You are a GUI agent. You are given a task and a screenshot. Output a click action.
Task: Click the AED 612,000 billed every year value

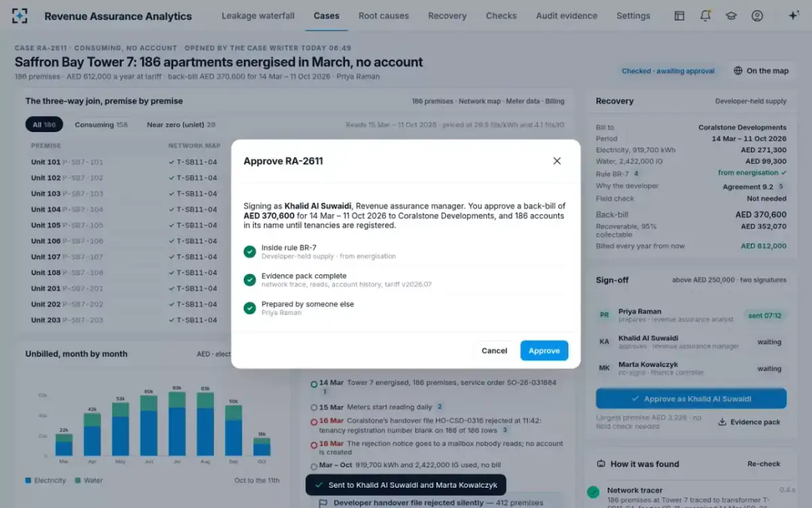(x=764, y=246)
